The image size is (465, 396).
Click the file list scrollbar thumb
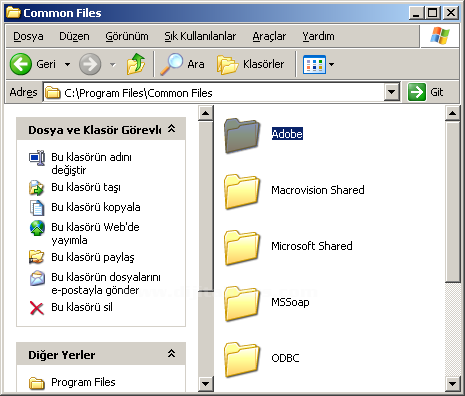[452, 202]
